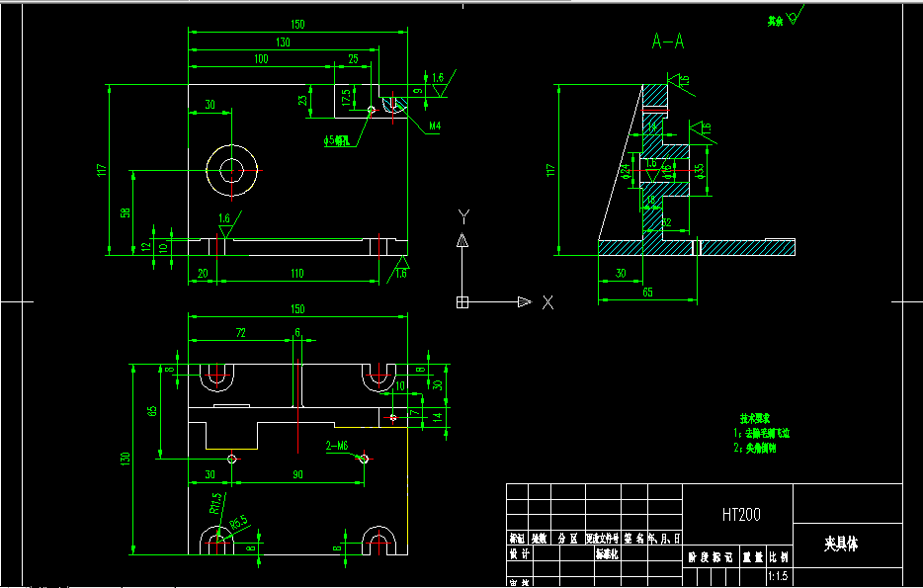Pick the '2-M6' thread callout
This screenshot has width=923, height=588.
pyautogui.click(x=337, y=447)
